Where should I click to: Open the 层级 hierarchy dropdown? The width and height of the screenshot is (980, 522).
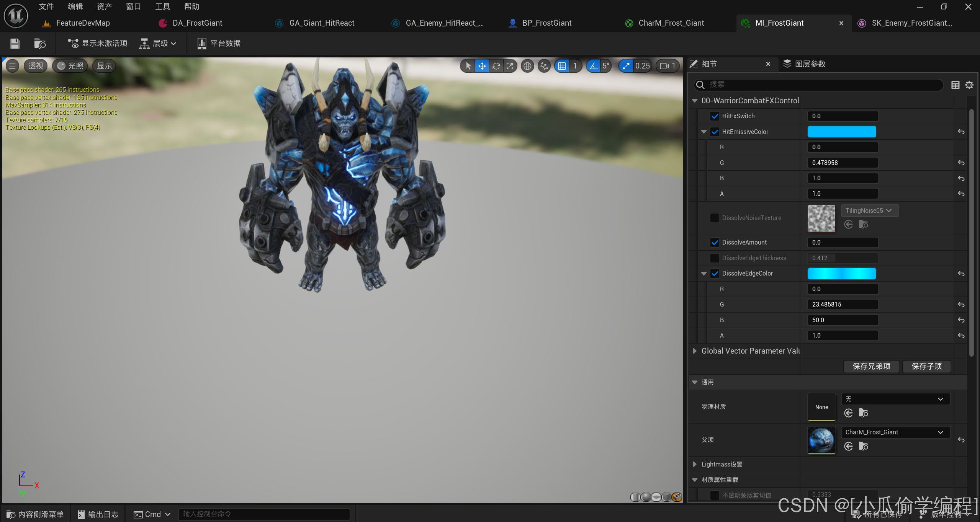pos(158,43)
